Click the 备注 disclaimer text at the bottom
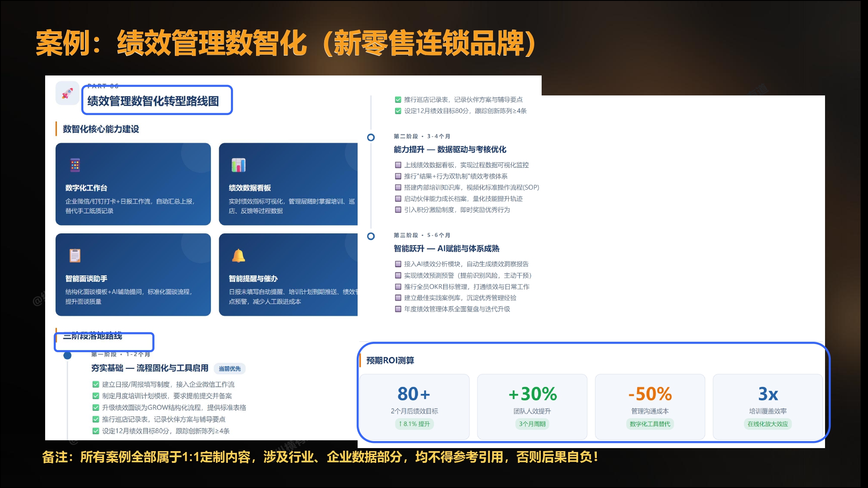 pos(320,457)
